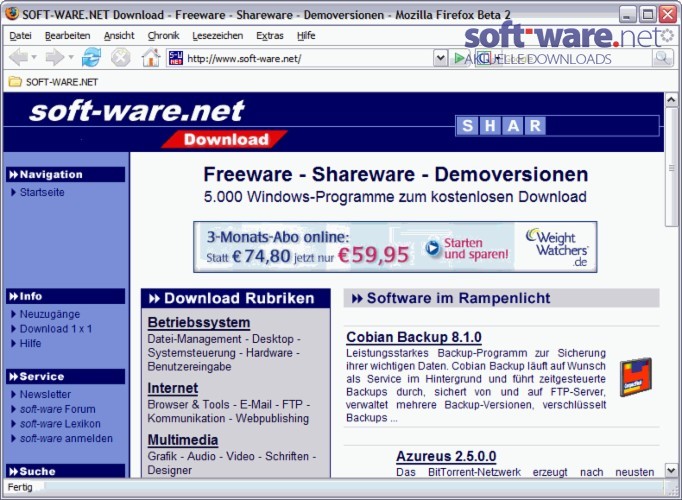Click the 5.000 Windows-Programme subtitle text

tap(395, 197)
